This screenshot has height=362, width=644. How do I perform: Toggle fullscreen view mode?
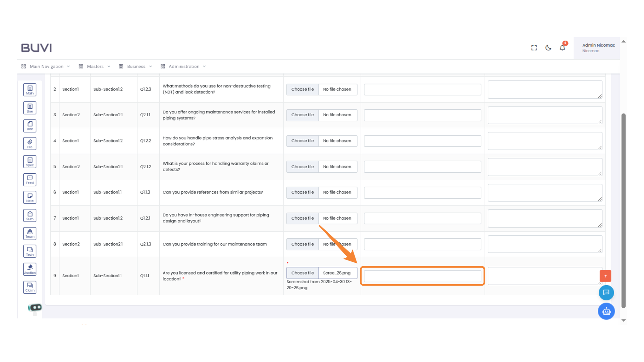[x=534, y=48]
